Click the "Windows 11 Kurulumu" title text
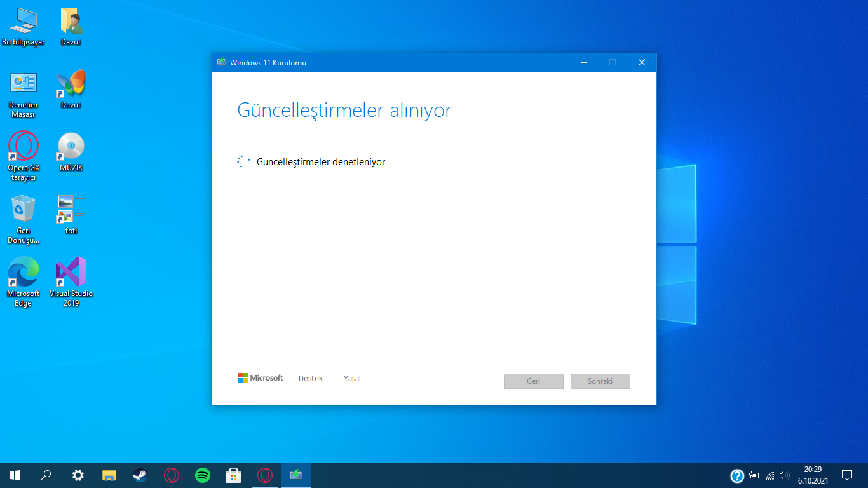The width and height of the screenshot is (868, 488). (268, 62)
